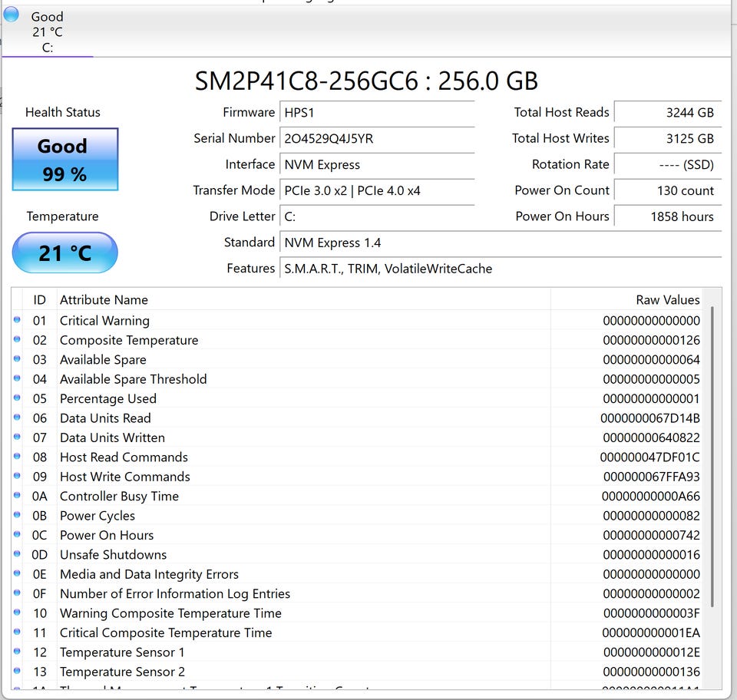
Task: Click the status orb for Percentage Used
Action: (x=17, y=398)
